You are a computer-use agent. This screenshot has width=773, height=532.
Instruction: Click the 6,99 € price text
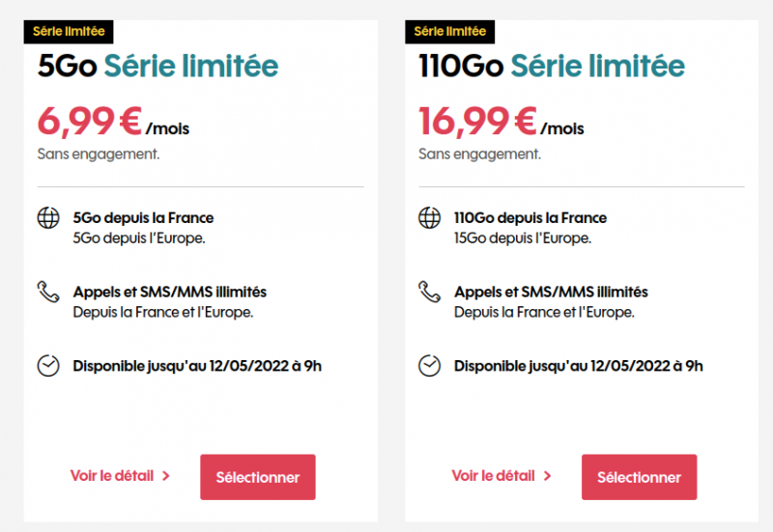tap(88, 122)
